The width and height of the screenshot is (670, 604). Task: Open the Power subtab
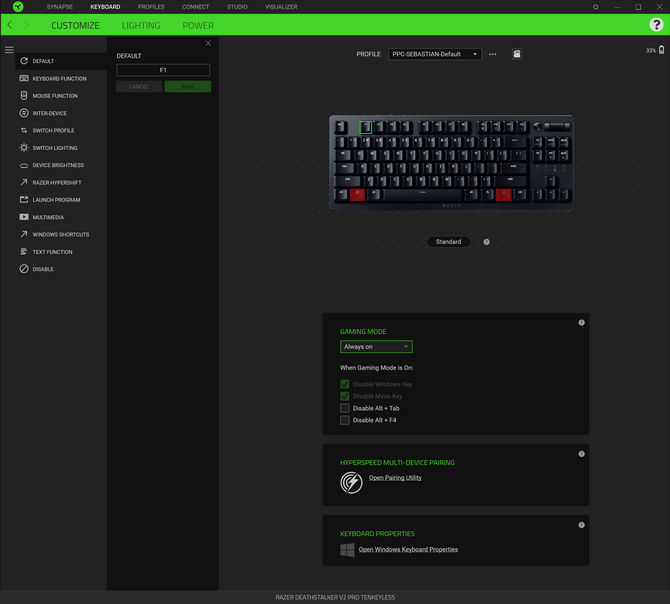(x=198, y=25)
